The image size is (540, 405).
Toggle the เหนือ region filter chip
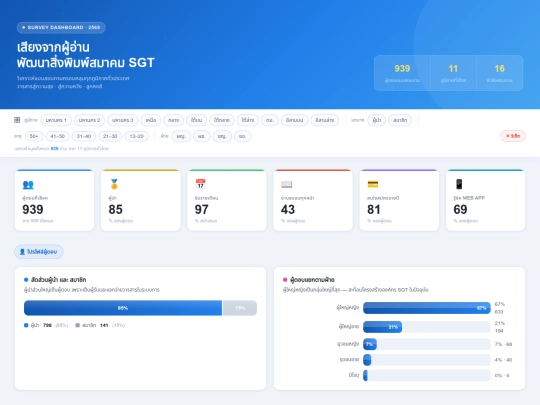coord(150,120)
